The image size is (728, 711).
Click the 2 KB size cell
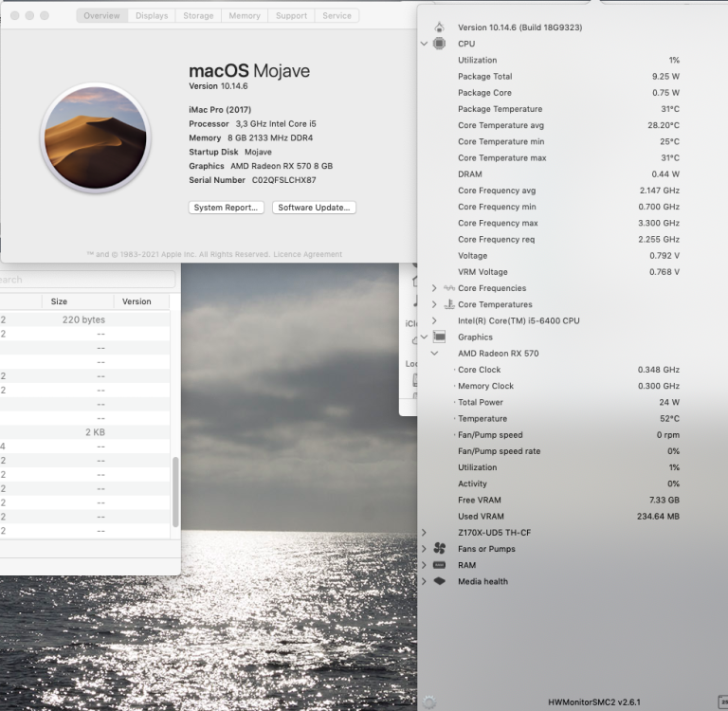pyautogui.click(x=95, y=432)
